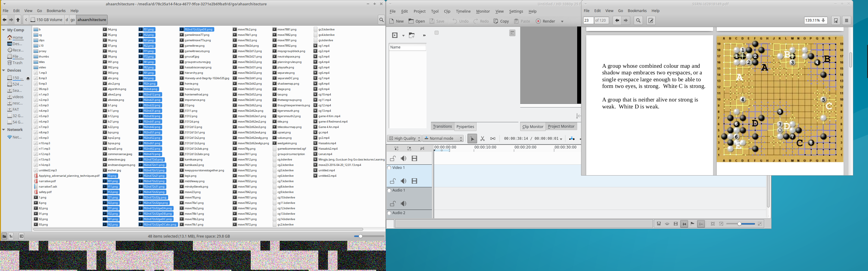Open the Timeline menu in Kdenlive

coord(463,11)
